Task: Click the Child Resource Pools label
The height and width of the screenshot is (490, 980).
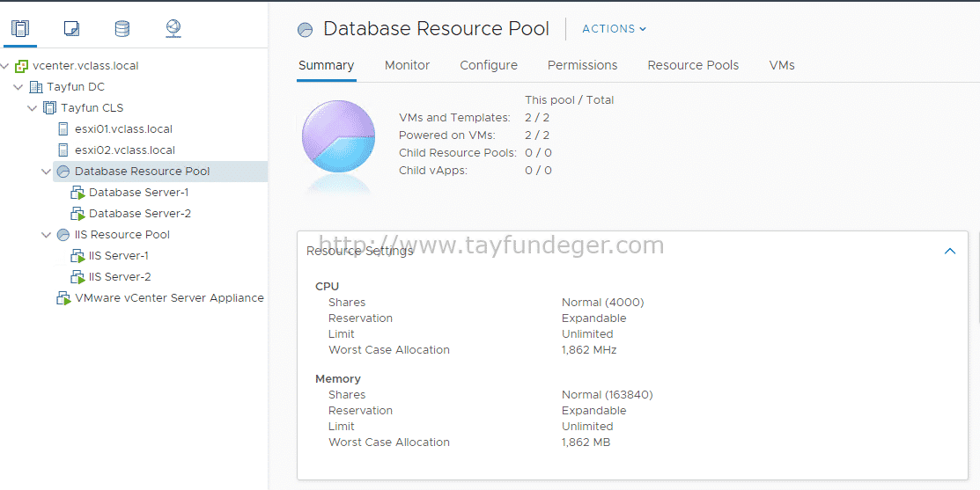Action: tap(458, 153)
